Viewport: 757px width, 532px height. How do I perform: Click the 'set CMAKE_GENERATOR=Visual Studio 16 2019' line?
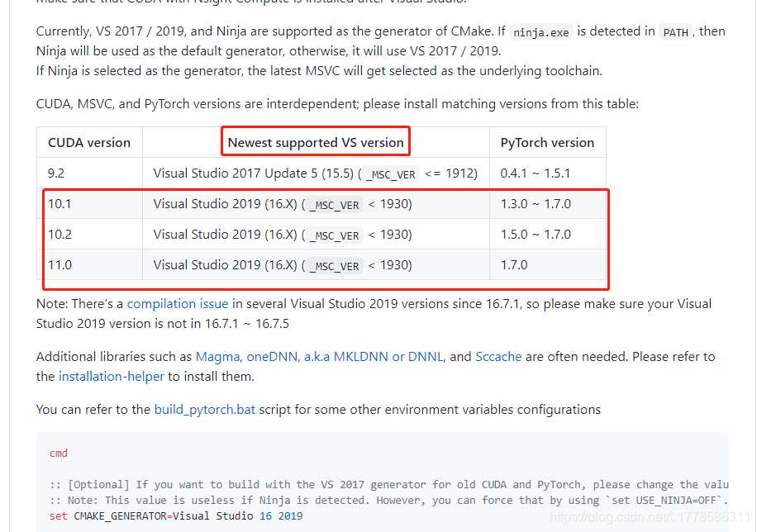pyautogui.click(x=176, y=515)
